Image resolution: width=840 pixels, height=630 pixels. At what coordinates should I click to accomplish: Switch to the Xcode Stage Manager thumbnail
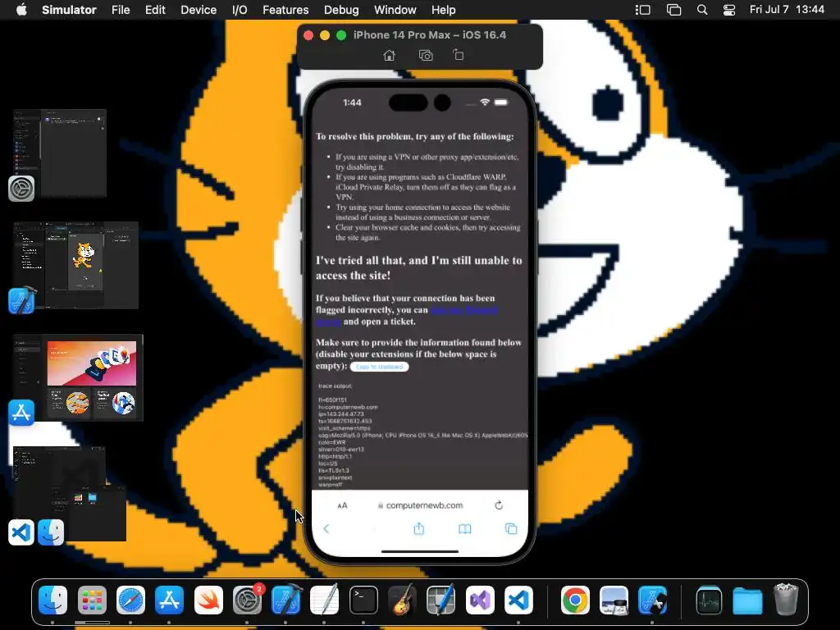75,265
